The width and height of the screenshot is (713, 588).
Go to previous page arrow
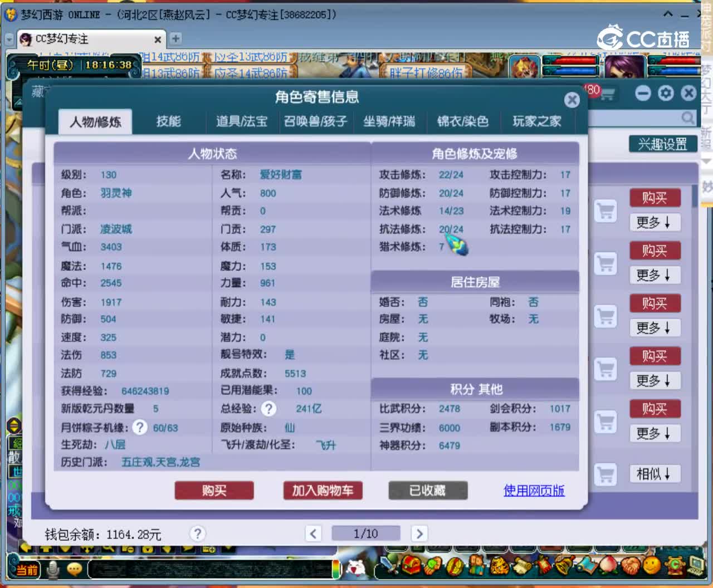tap(313, 533)
